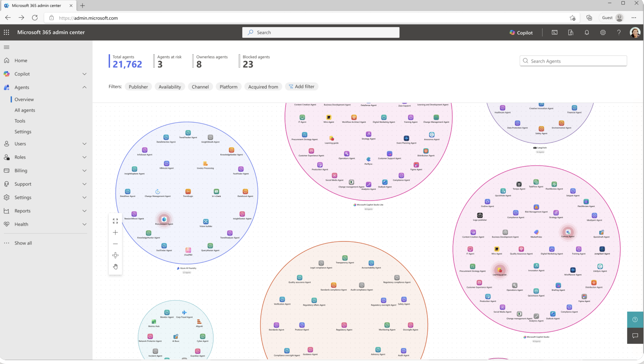Expand the Roles navigation section
This screenshot has width=644, height=364.
point(85,157)
